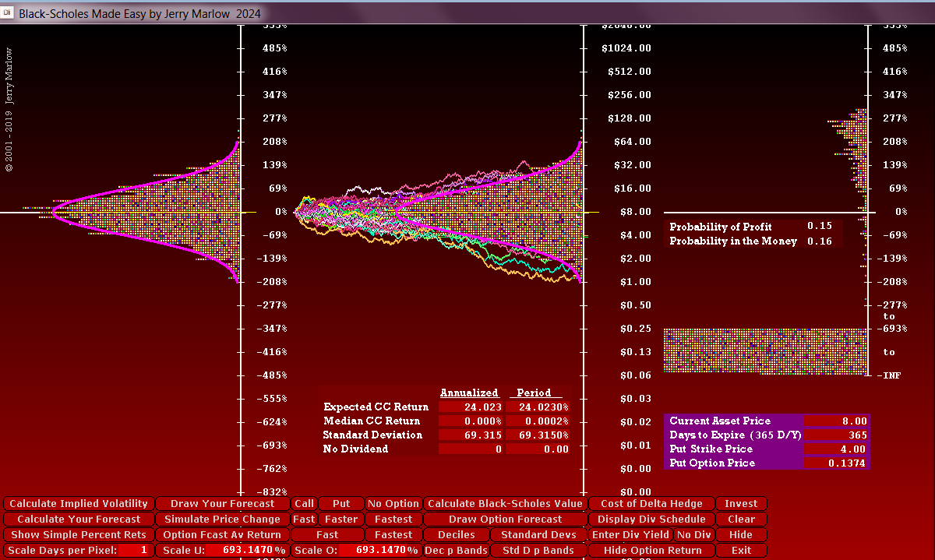Edit annualized No Dividend value 0

point(471,449)
